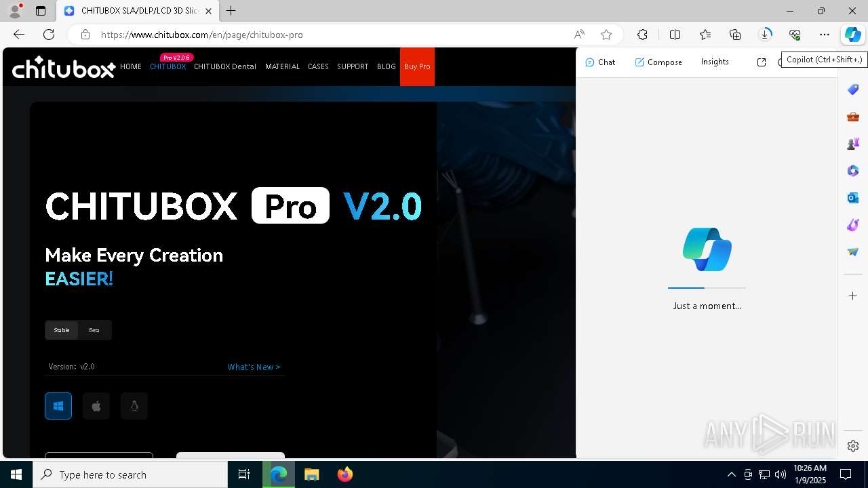Image resolution: width=868 pixels, height=488 pixels.
Task: Click the Windows taskbar search box
Action: pyautogui.click(x=130, y=474)
